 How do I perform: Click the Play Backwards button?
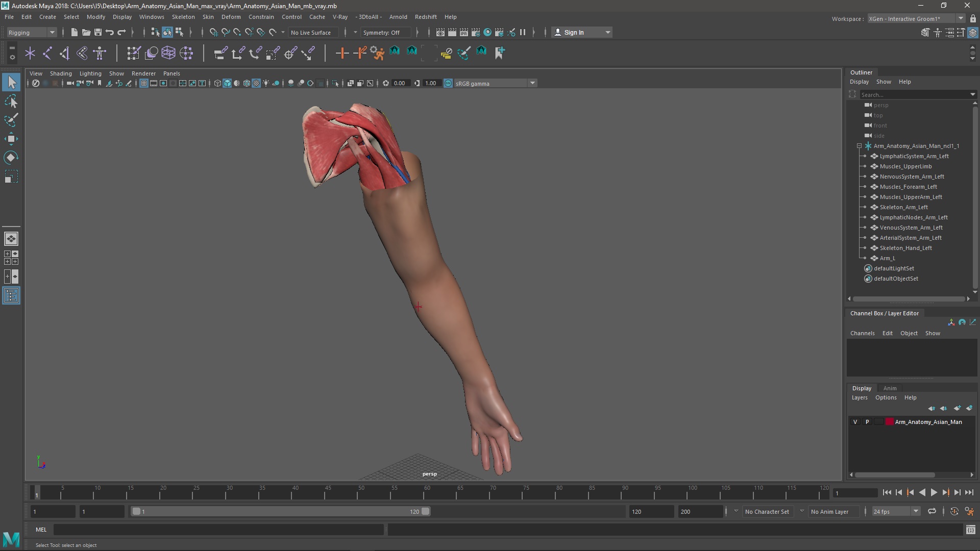[x=922, y=492]
